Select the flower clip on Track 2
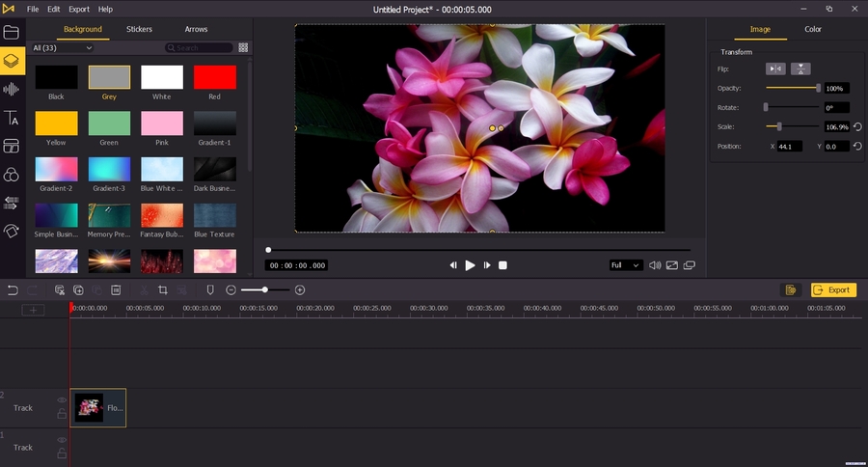 tap(98, 408)
